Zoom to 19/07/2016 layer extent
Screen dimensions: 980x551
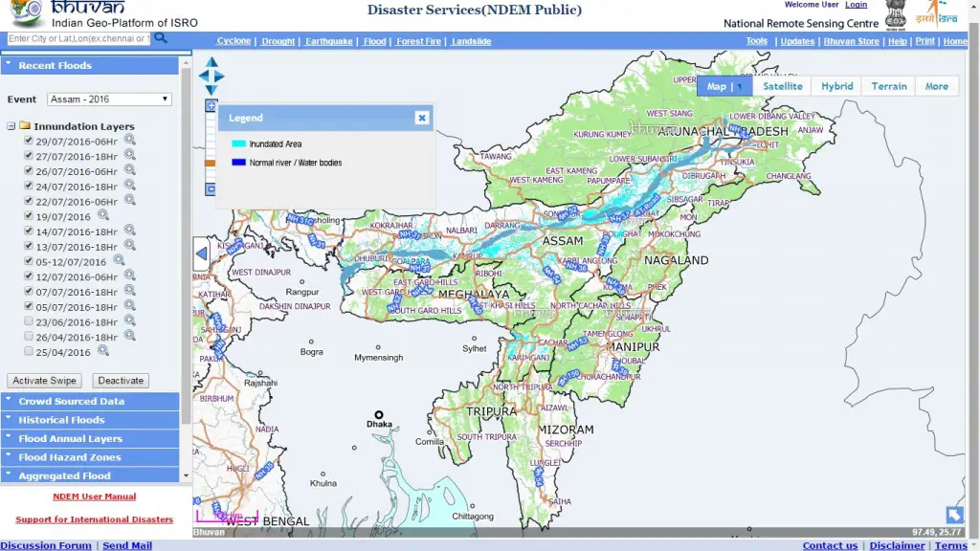tap(103, 215)
